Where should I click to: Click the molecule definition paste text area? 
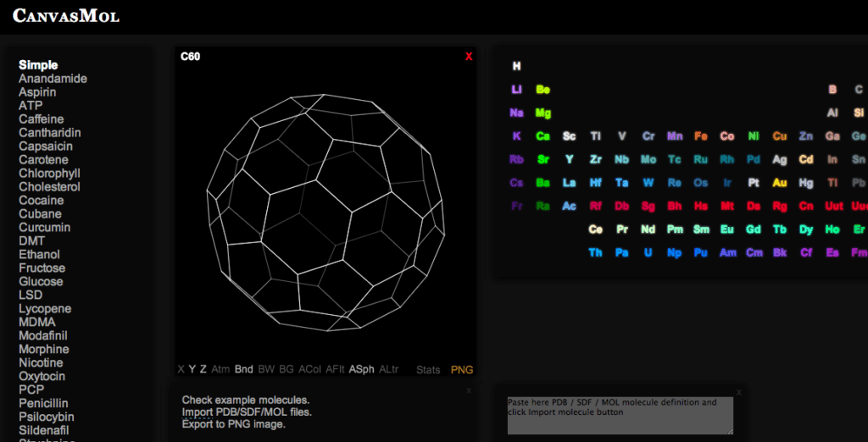click(620, 415)
